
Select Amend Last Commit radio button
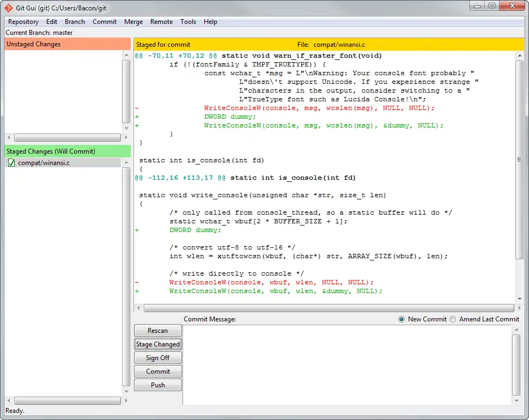point(453,319)
